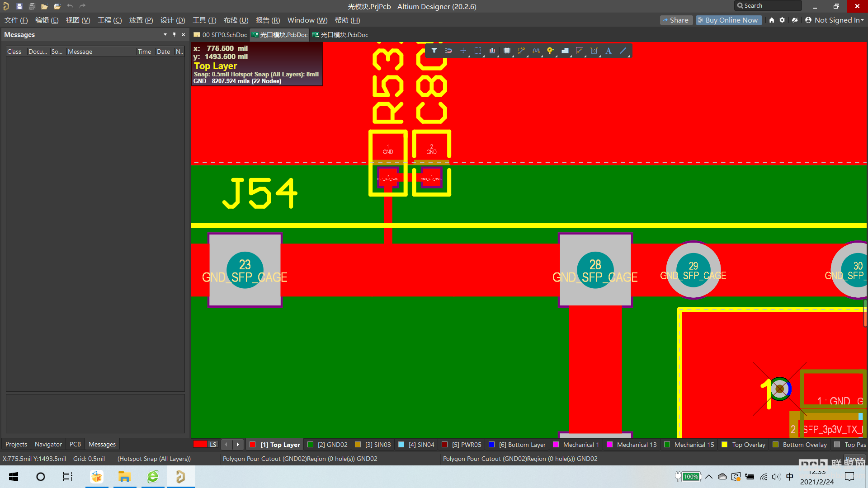Switch to the [2] GND02 layer tab

click(x=328, y=445)
